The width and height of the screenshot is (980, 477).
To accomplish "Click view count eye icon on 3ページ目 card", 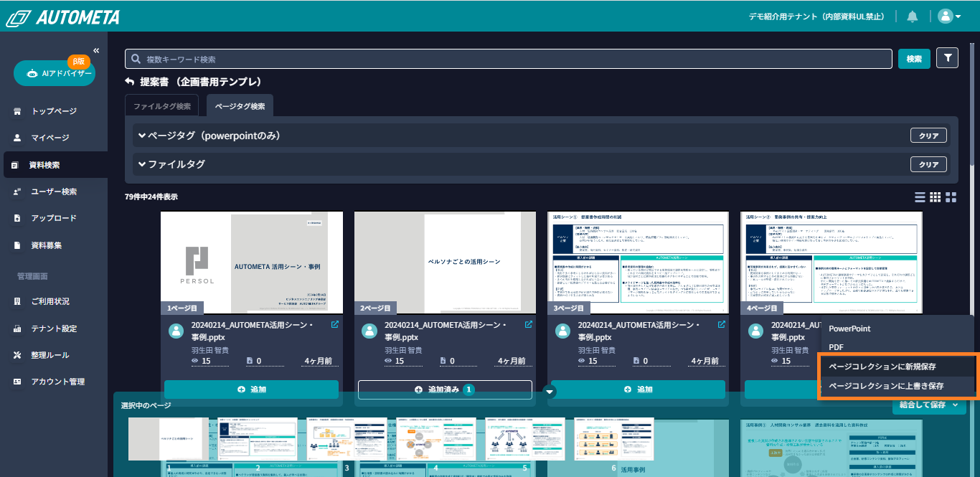I will tap(582, 361).
